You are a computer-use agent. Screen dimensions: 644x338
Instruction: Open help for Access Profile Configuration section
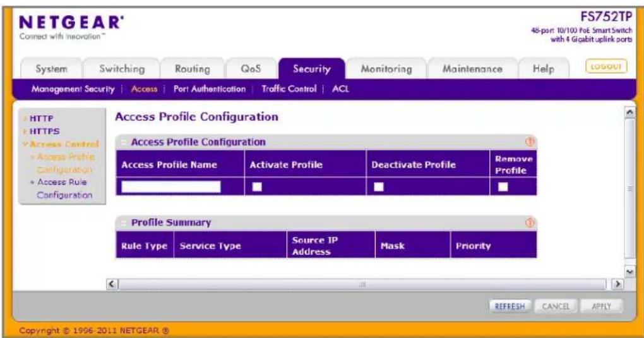click(530, 142)
